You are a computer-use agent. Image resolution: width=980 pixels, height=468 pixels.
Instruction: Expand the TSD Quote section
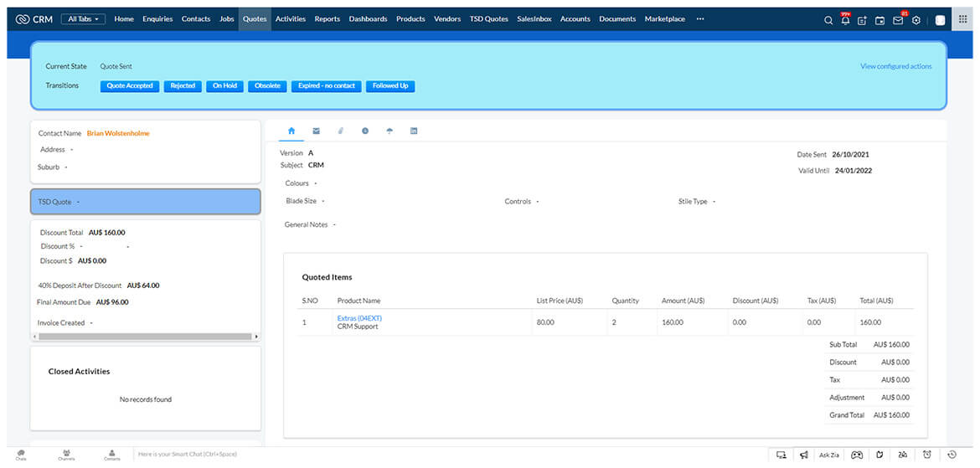(145, 202)
